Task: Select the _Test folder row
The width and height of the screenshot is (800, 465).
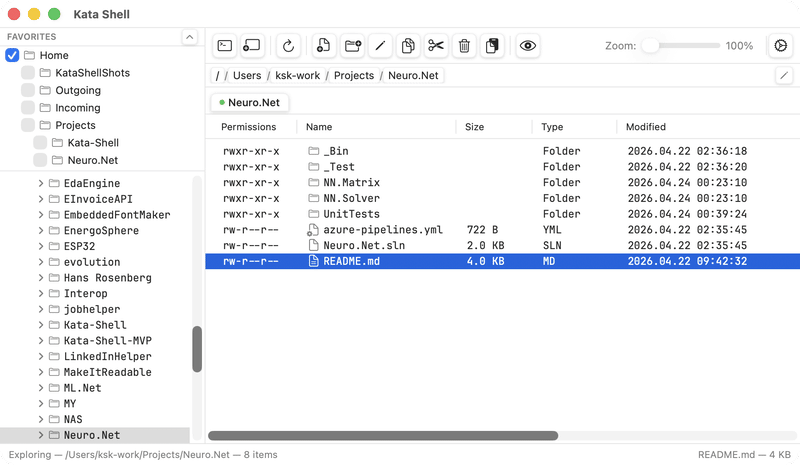Action: pos(503,167)
